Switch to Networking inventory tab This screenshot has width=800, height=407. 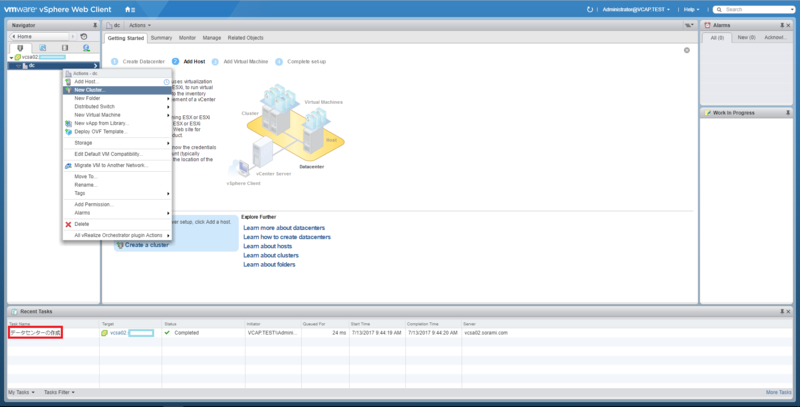pos(86,48)
